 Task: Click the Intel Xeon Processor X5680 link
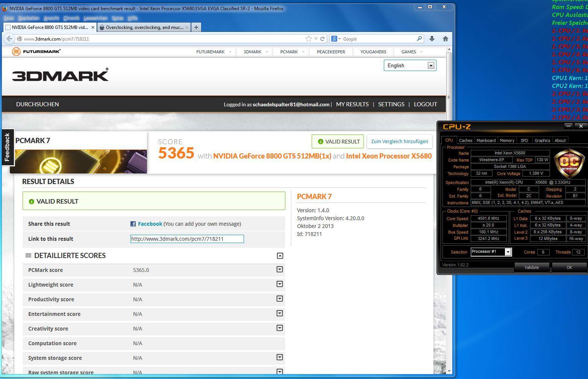tap(389, 156)
